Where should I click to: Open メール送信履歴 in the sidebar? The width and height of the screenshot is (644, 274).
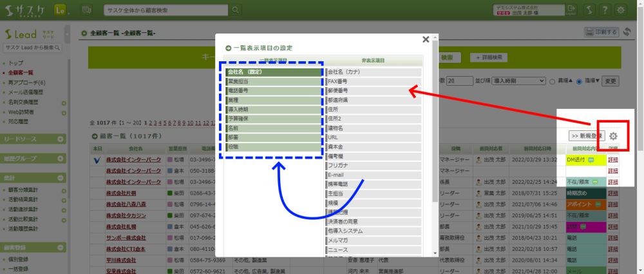coord(28,92)
